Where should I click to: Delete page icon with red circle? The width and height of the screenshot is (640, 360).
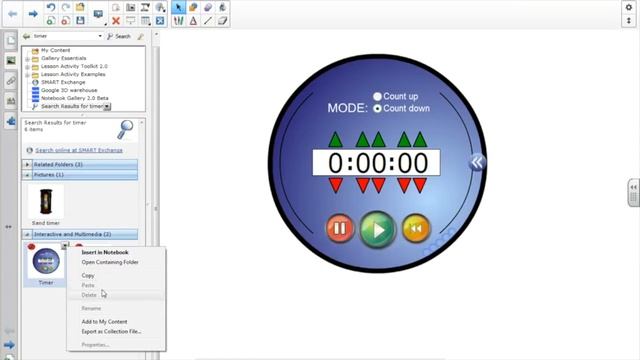click(66, 21)
